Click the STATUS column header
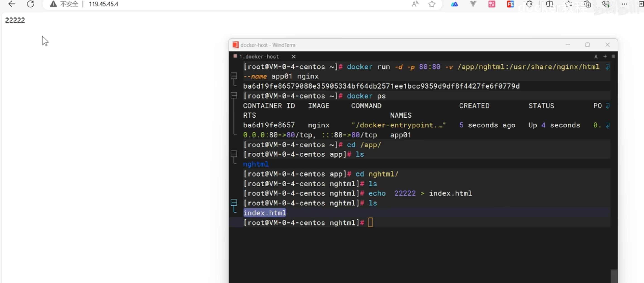This screenshot has width=644, height=283. point(541,106)
